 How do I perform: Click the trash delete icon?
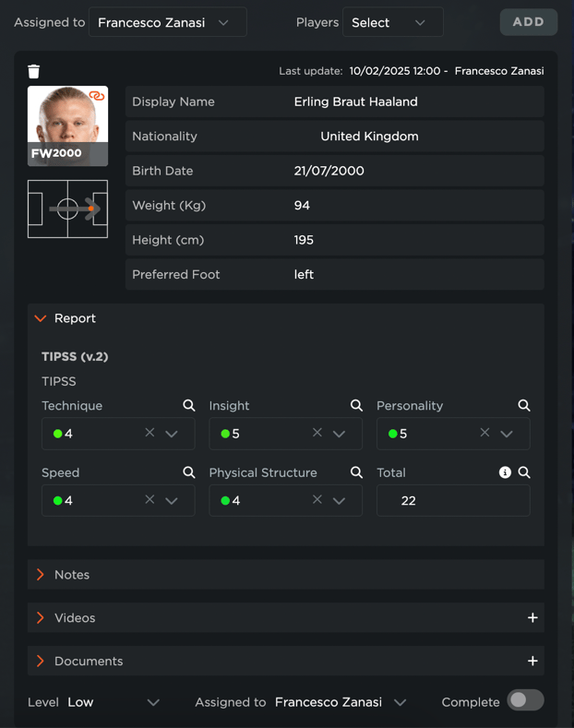click(34, 71)
